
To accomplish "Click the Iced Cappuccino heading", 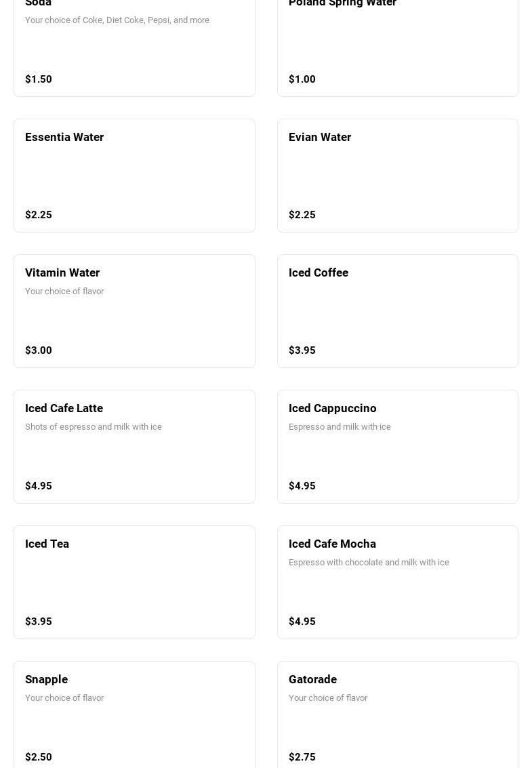I will click(x=332, y=409).
